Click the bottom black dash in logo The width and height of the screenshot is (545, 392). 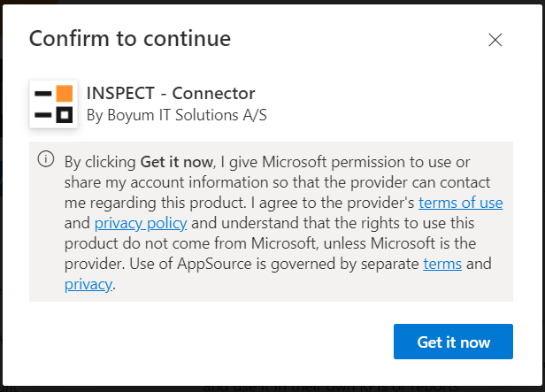[x=43, y=115]
